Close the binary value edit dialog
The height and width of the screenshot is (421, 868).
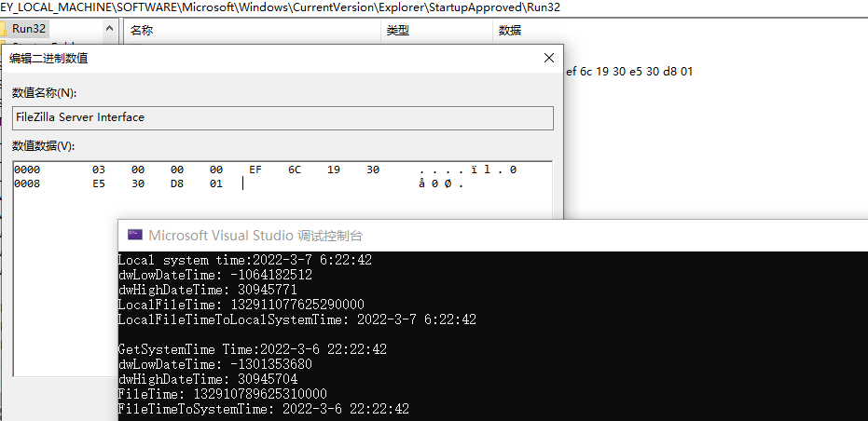pos(548,58)
